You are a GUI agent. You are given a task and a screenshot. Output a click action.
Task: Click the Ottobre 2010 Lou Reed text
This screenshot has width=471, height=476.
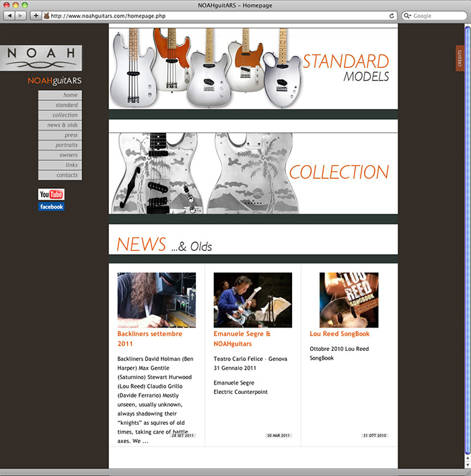pos(339,349)
